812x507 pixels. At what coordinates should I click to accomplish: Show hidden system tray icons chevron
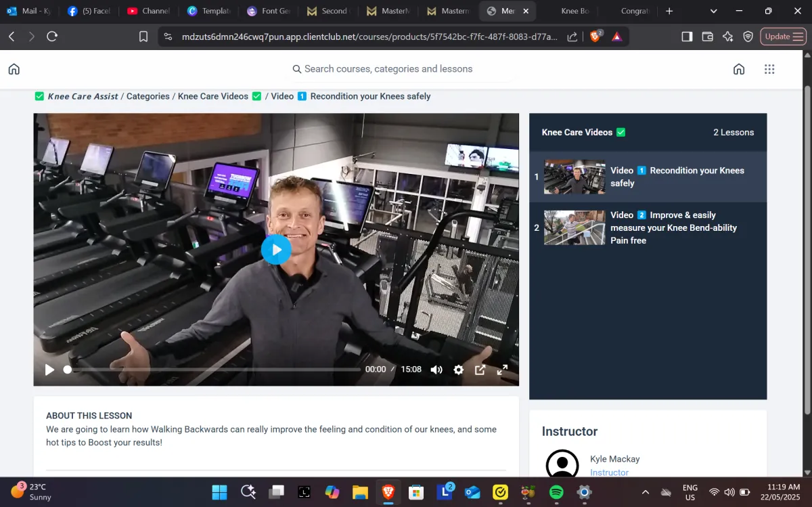(x=645, y=492)
